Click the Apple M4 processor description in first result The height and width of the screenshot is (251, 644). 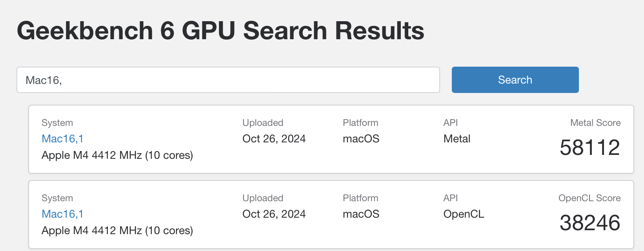117,155
